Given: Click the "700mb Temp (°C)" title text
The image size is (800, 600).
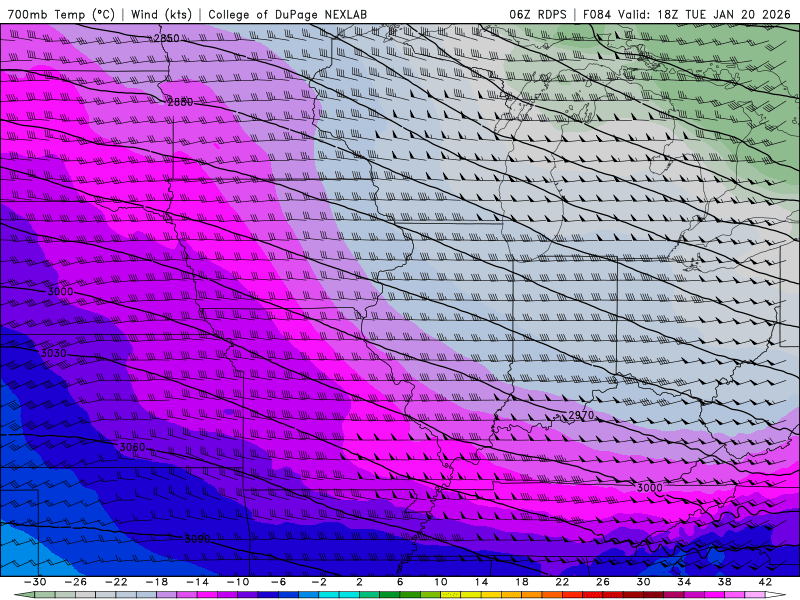Looking at the screenshot, I should tap(61, 14).
